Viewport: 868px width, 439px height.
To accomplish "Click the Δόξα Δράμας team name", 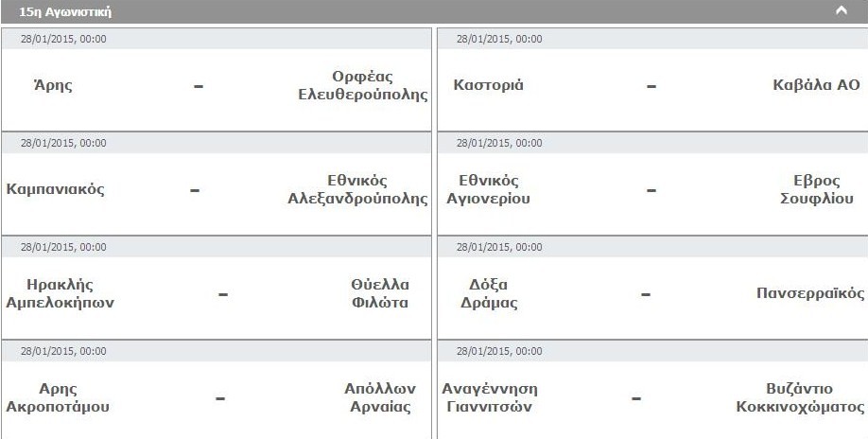I will [488, 293].
